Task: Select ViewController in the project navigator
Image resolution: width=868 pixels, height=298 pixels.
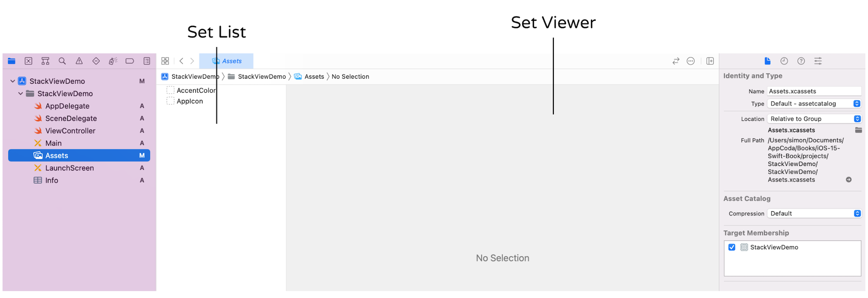Action: pos(70,131)
